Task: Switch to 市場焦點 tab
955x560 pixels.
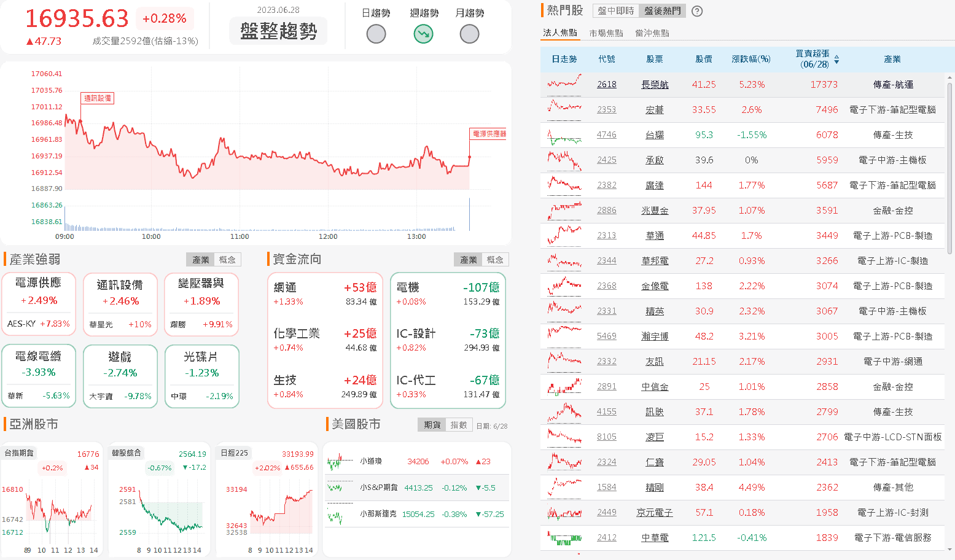Action: (x=606, y=33)
